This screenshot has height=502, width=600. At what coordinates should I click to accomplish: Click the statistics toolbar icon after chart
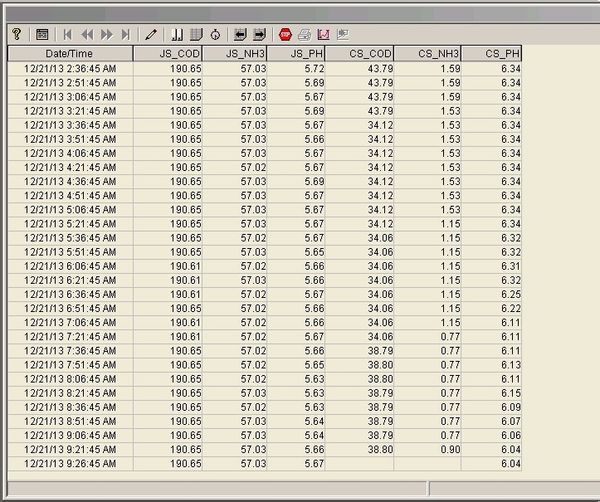(x=343, y=35)
